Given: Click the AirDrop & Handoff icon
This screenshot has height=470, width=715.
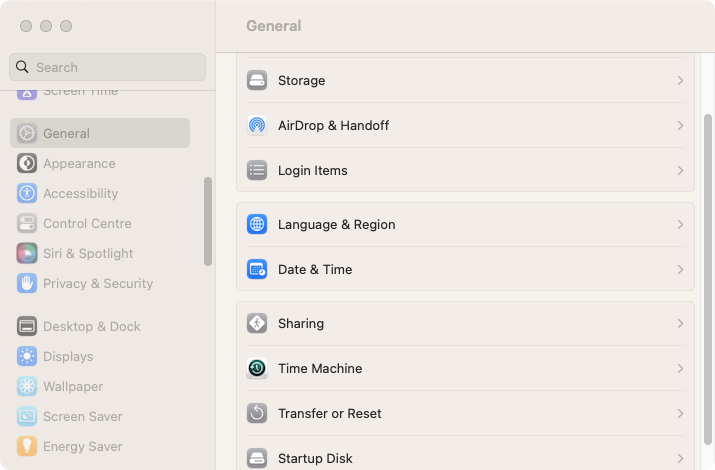Looking at the screenshot, I should (257, 125).
